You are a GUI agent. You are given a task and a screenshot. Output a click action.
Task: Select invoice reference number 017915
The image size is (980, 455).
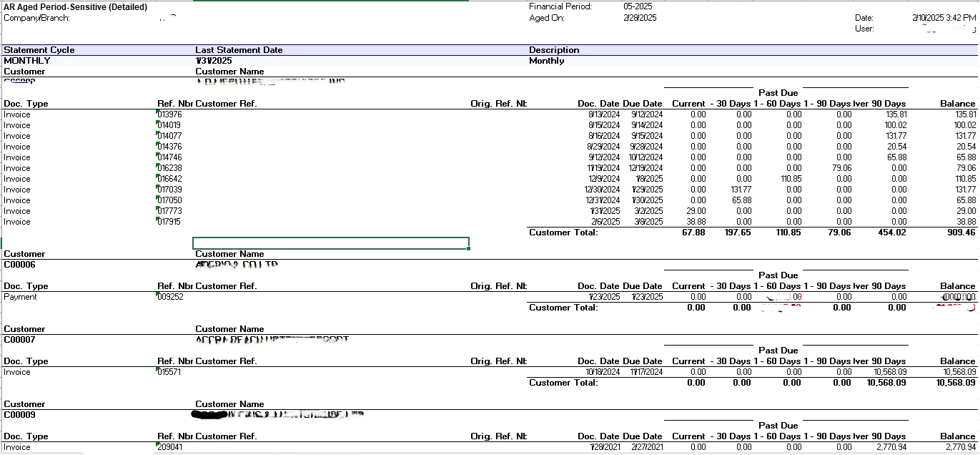pos(169,222)
